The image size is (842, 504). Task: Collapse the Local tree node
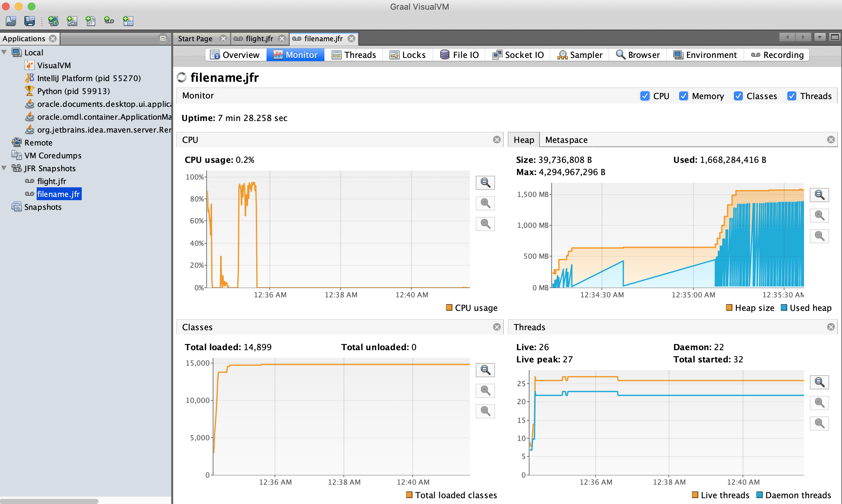(x=5, y=53)
